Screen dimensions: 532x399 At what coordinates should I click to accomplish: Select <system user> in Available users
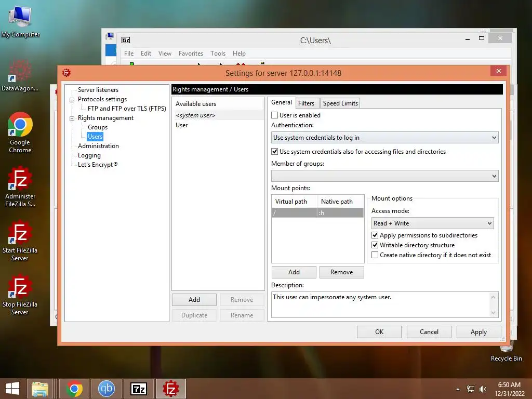pos(219,115)
